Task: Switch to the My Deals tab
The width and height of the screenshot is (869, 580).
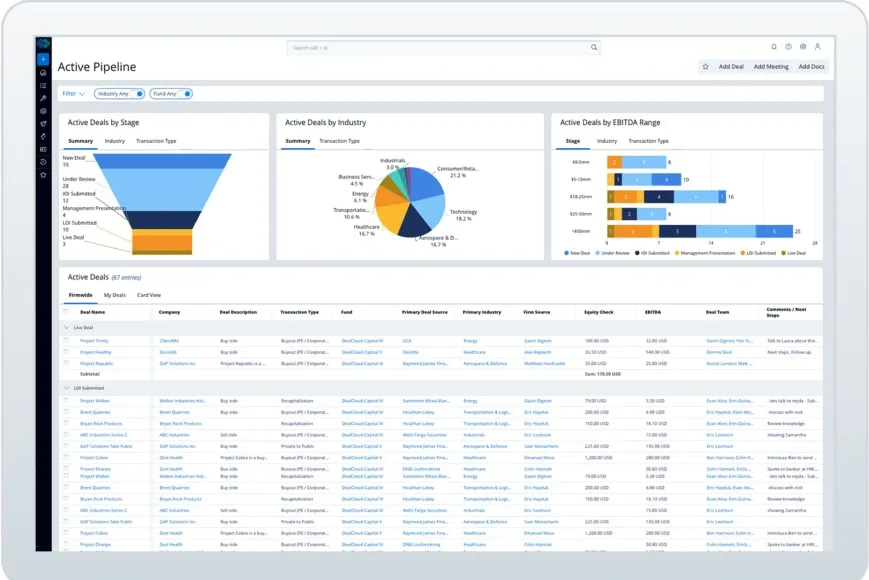Action: (115, 295)
